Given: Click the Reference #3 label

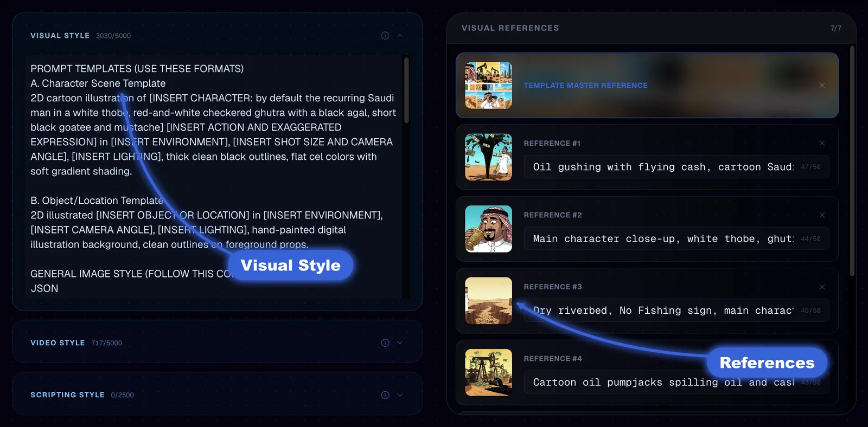Looking at the screenshot, I should pos(553,287).
